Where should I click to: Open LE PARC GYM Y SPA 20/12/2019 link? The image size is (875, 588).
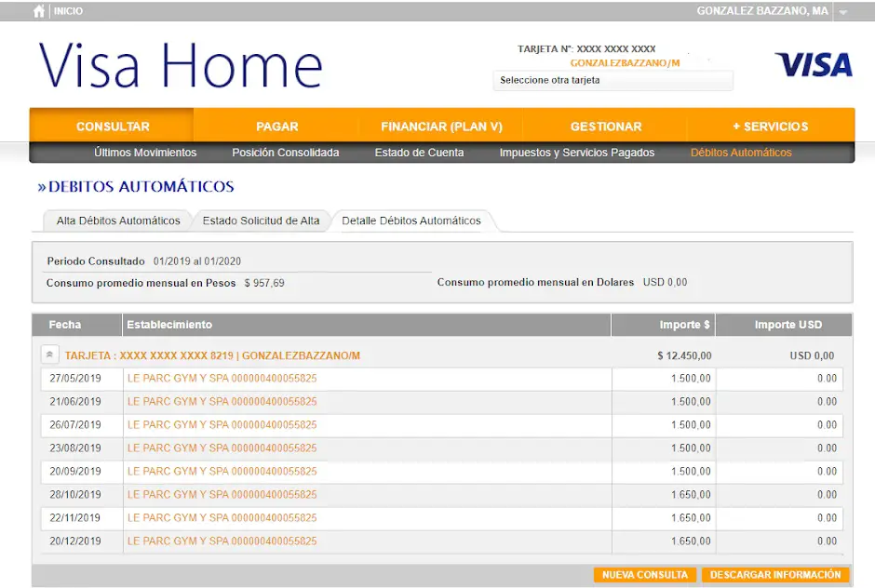[x=222, y=541]
